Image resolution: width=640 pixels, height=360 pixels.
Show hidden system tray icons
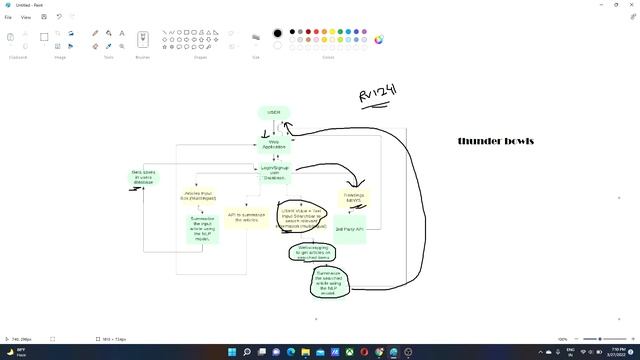click(540, 352)
